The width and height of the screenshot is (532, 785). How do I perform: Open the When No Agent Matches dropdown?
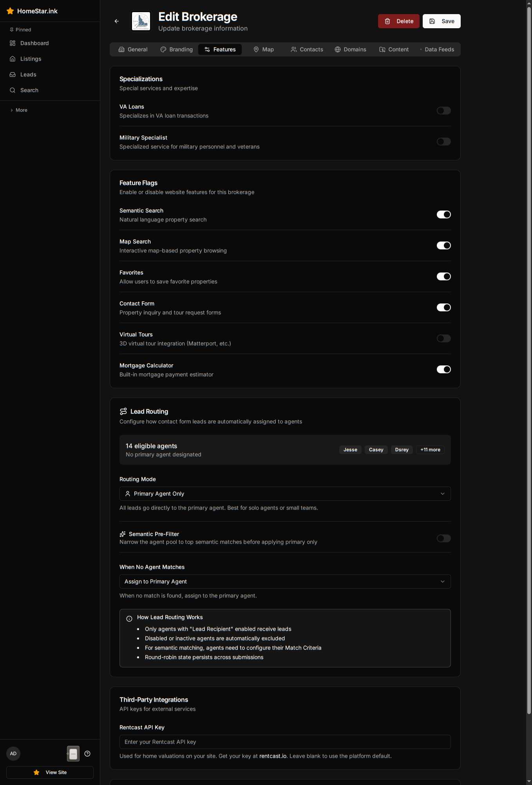[285, 581]
